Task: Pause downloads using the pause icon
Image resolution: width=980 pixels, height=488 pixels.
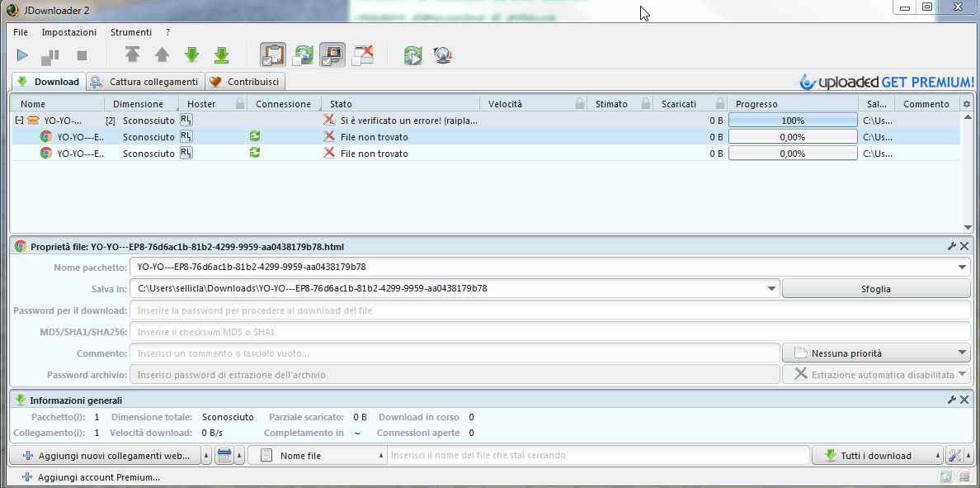Action: pos(50,55)
